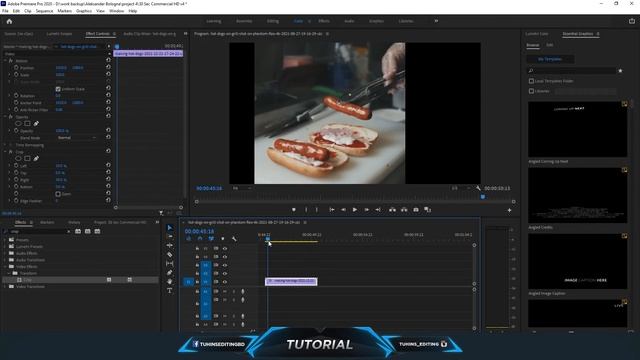Open the Program monitor button editor plus
The image size is (640, 360).
point(509,210)
